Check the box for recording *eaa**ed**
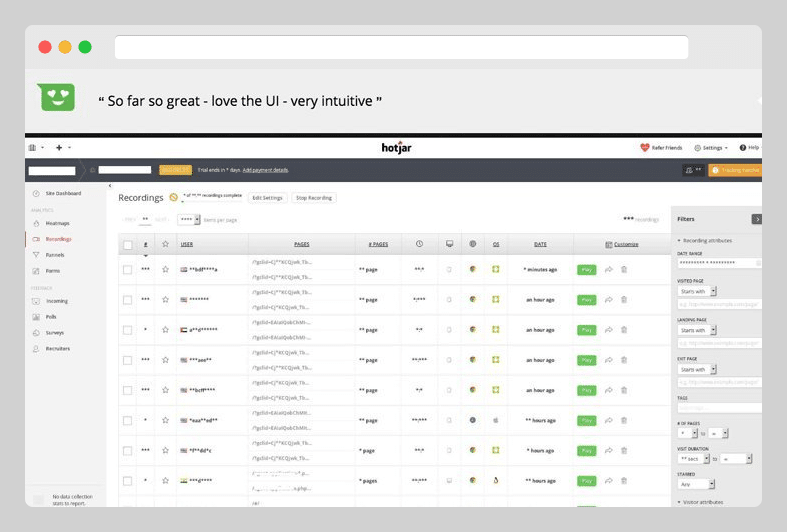787x532 pixels. point(127,421)
